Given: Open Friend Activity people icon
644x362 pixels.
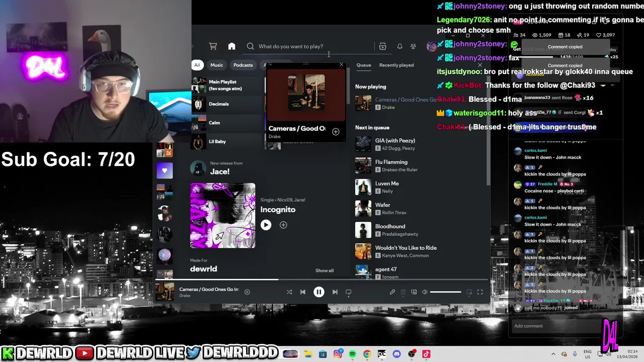Looking at the screenshot, I should point(413,46).
